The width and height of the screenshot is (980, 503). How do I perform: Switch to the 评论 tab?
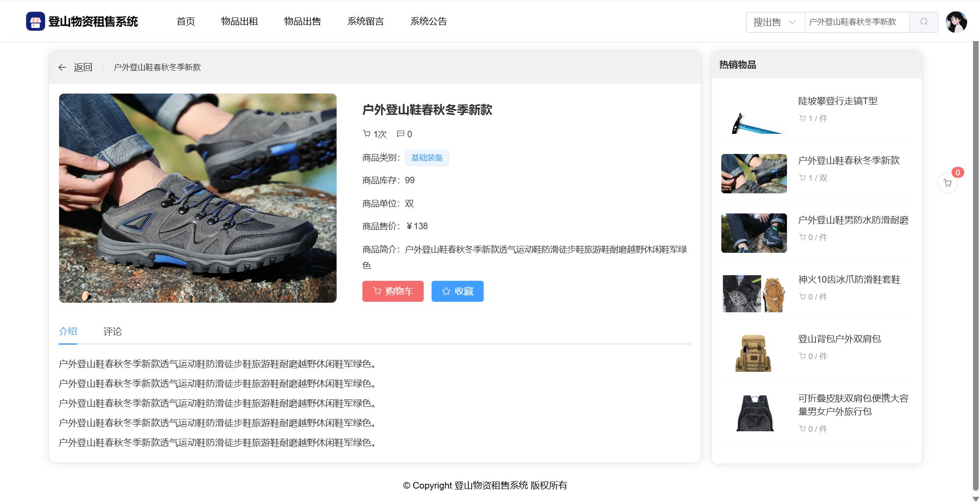tap(112, 332)
